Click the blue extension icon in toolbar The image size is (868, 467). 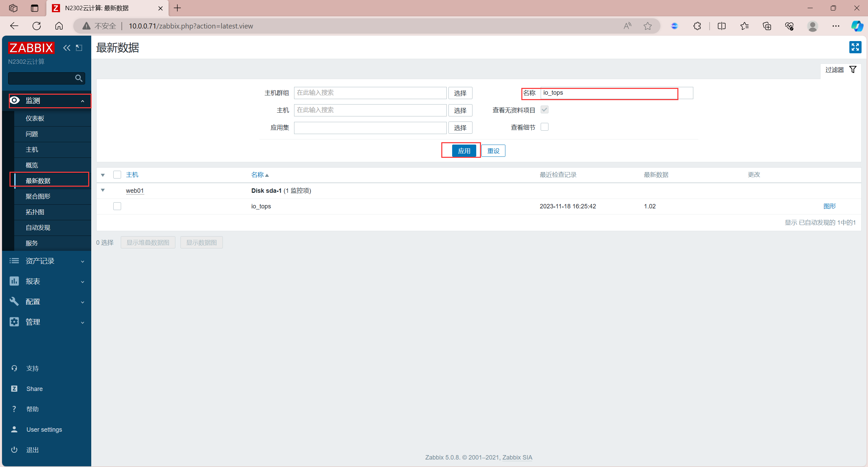pos(674,26)
